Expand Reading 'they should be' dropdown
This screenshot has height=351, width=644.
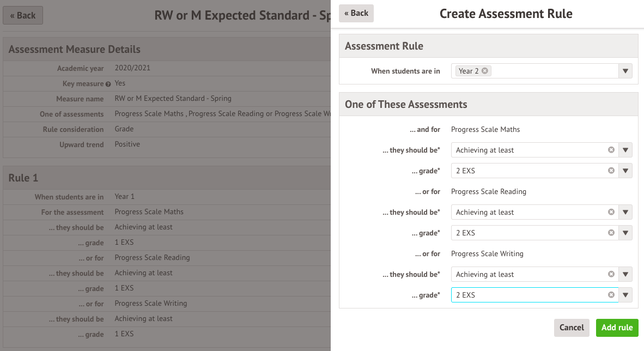625,212
